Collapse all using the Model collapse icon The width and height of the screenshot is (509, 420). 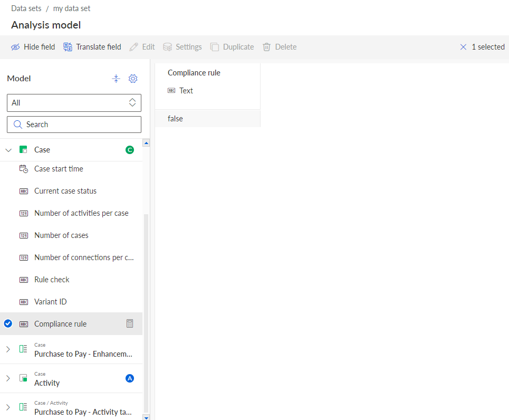[x=116, y=79]
